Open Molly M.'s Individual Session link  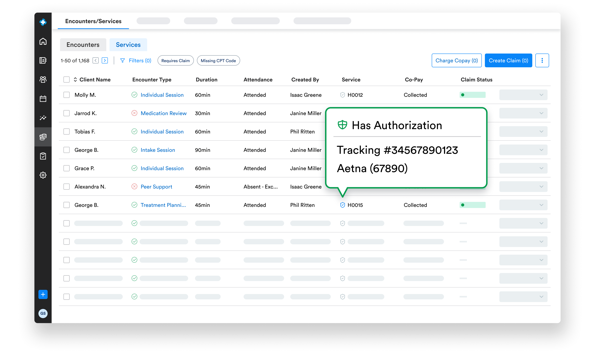[x=162, y=95]
